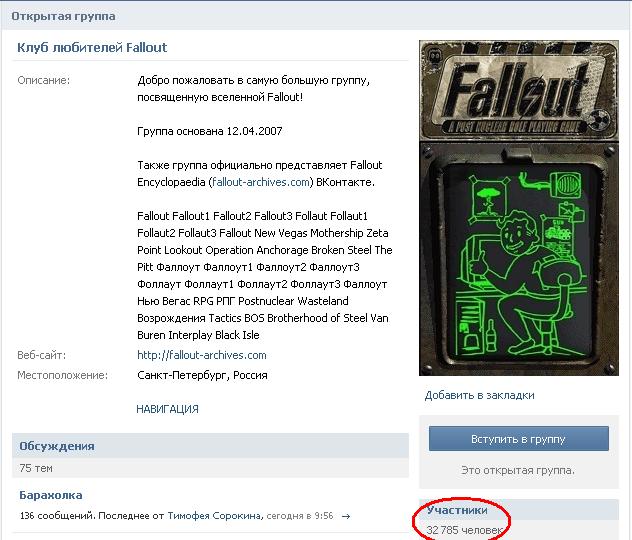This screenshot has height=540, width=632.
Task: Click Vault Boy green screen in group picture
Action: [x=518, y=262]
